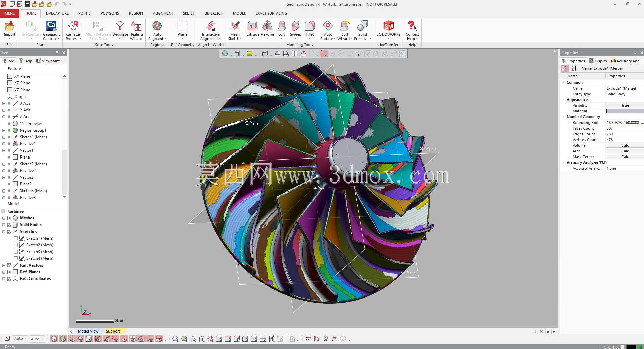Toggle visibility of Ref. Planes
The image size is (644, 349).
[9, 272]
